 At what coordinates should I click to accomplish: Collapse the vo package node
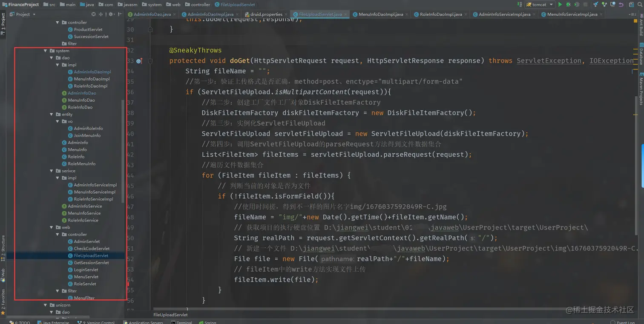click(58, 121)
